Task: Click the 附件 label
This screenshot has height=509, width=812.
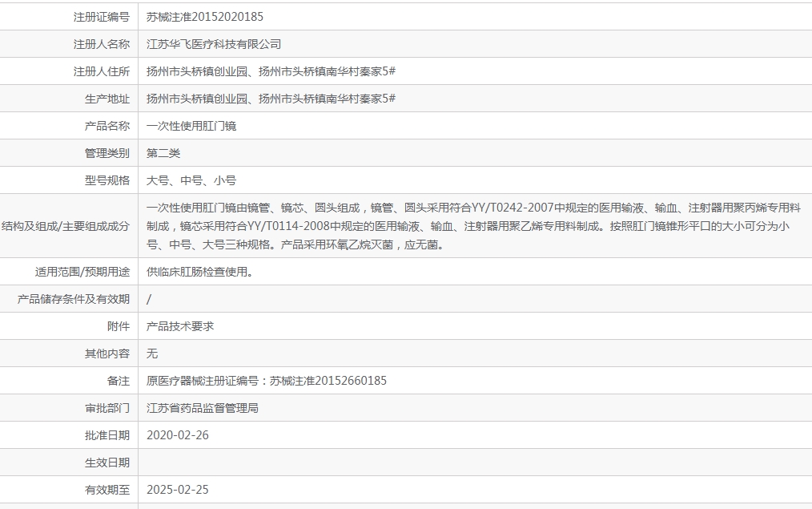Action: coord(119,326)
